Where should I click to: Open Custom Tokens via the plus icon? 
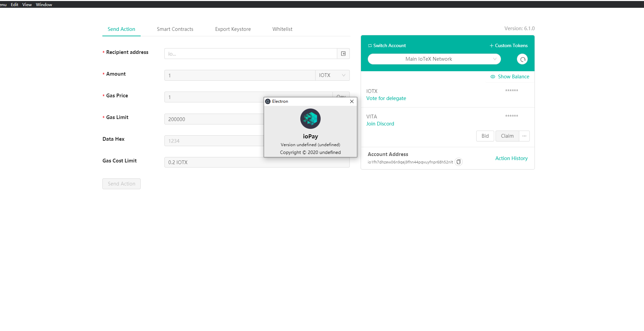(x=491, y=45)
